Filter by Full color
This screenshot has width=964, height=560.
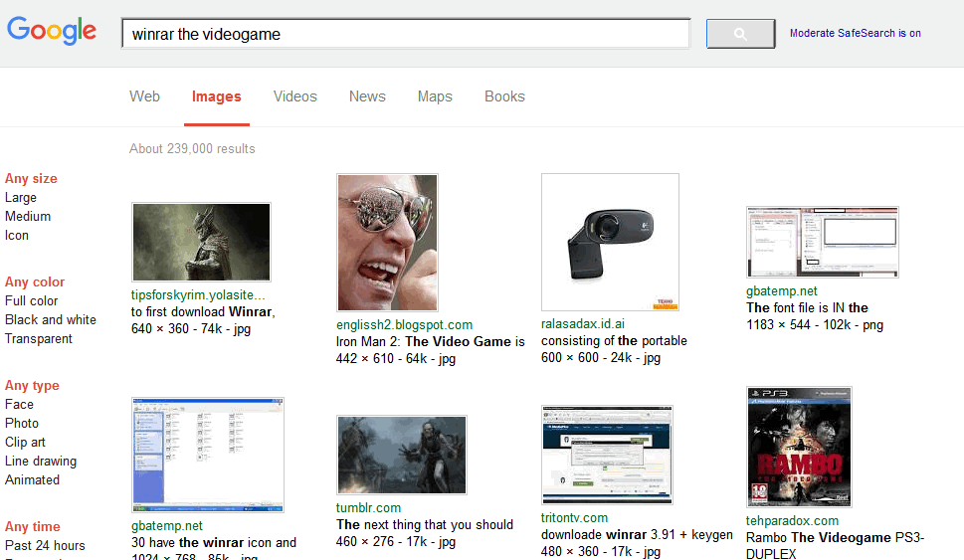point(32,300)
